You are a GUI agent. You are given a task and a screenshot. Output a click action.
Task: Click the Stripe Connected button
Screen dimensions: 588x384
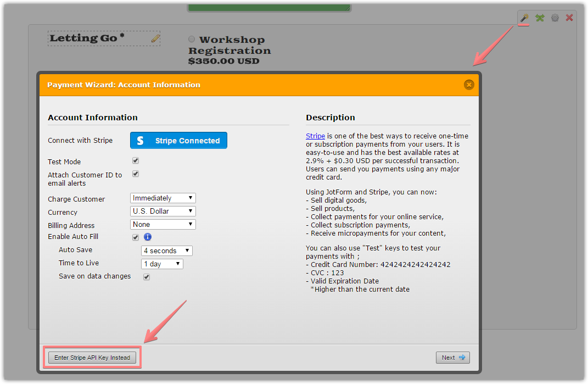pos(178,141)
